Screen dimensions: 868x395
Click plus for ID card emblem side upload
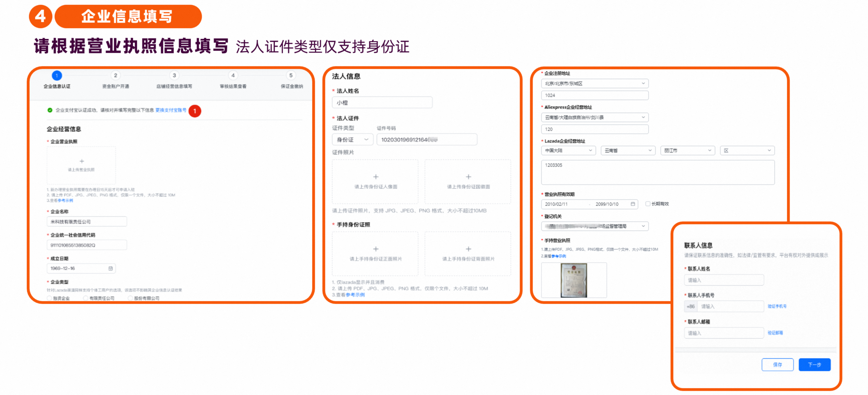pyautogui.click(x=468, y=177)
